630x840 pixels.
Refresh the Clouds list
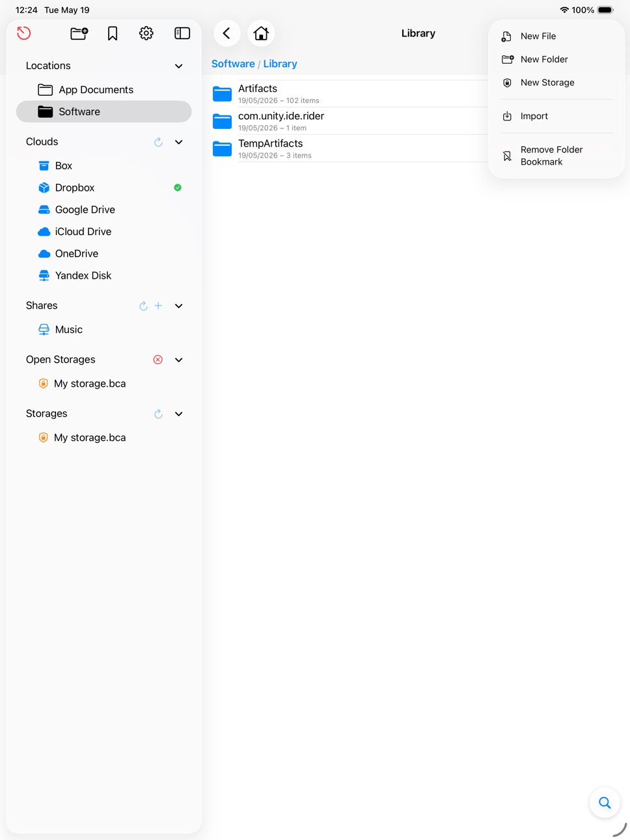[158, 142]
